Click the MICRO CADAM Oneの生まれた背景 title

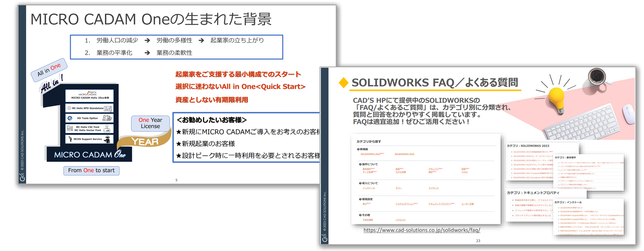[x=151, y=19]
